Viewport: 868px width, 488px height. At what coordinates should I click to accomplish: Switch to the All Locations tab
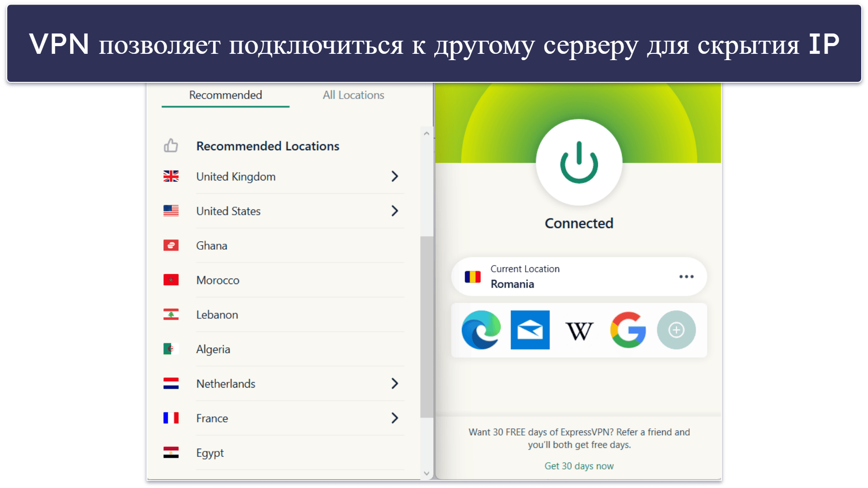click(x=353, y=95)
